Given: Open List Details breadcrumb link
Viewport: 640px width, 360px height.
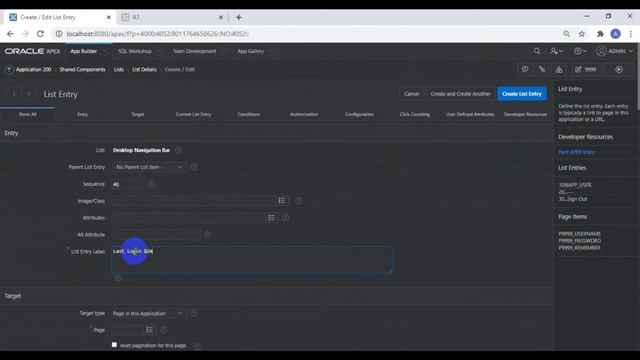Looking at the screenshot, I should [x=144, y=70].
